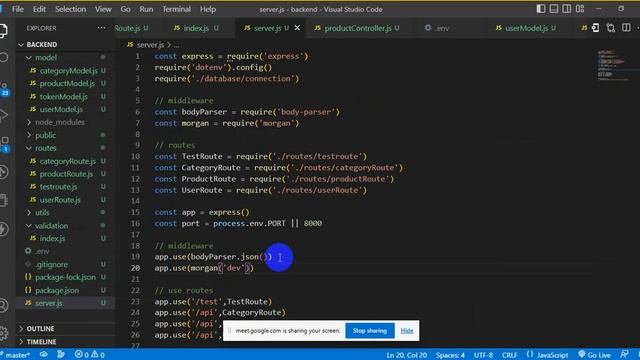Click the notifications icon in status bar
Screen dimensions: 640x360
[x=624, y=354]
